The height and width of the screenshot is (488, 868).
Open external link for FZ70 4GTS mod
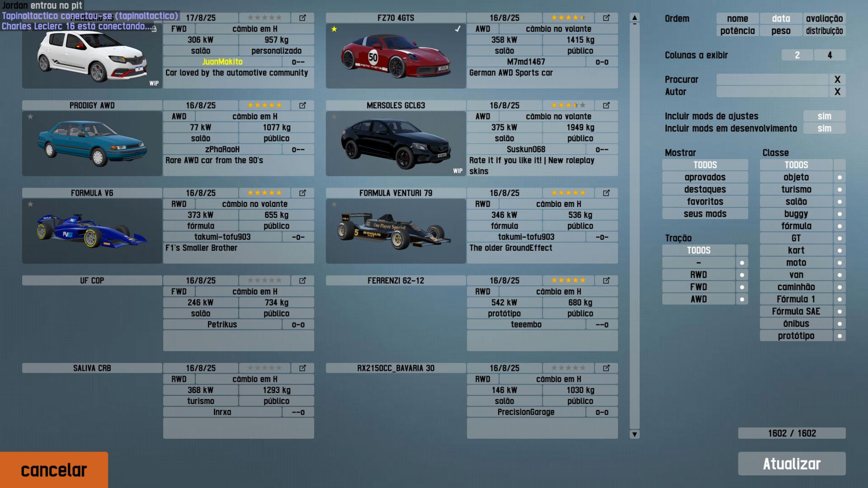tap(606, 18)
